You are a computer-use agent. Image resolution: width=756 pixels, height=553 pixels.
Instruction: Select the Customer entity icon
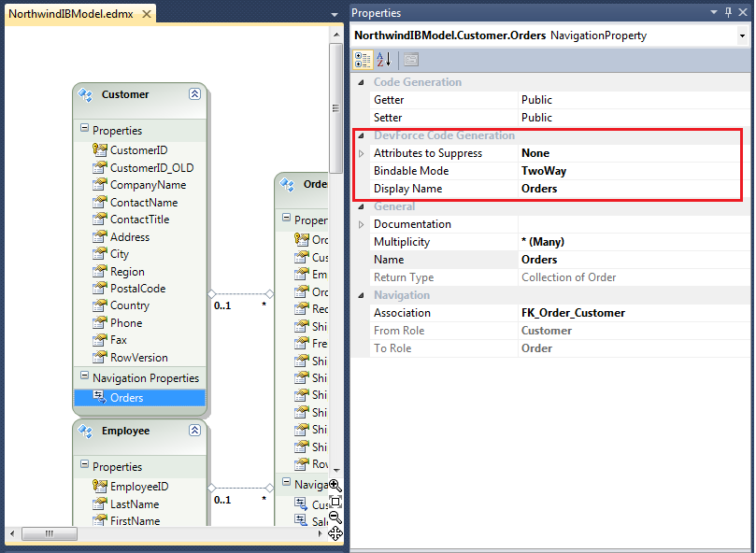pos(85,95)
